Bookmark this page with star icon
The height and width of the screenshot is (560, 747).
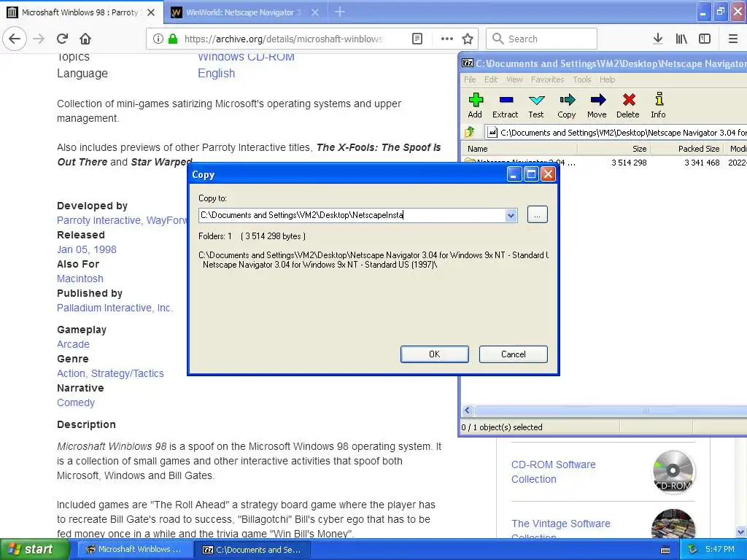coord(468,39)
